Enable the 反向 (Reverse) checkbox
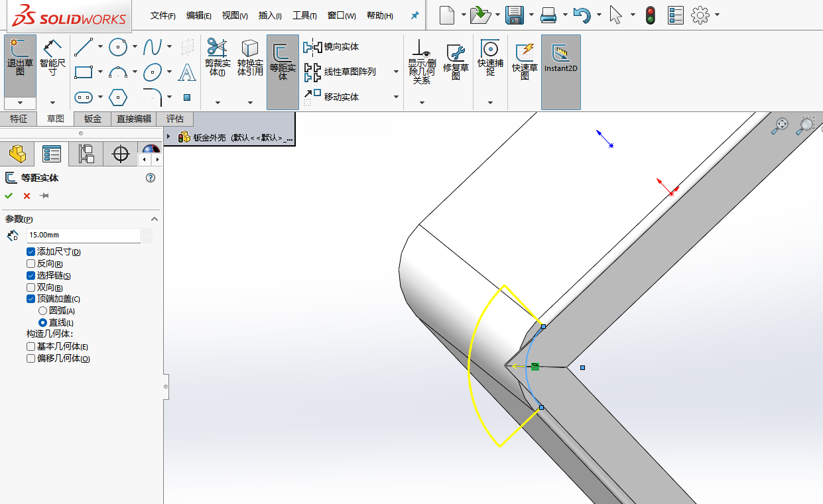Viewport: 823px width, 504px height. [31, 264]
